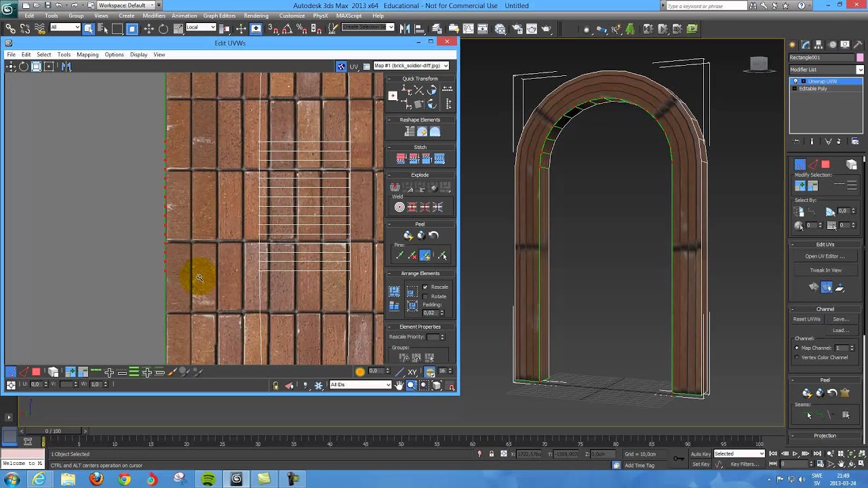Click the Rectangle001 object color swatch

(859, 58)
